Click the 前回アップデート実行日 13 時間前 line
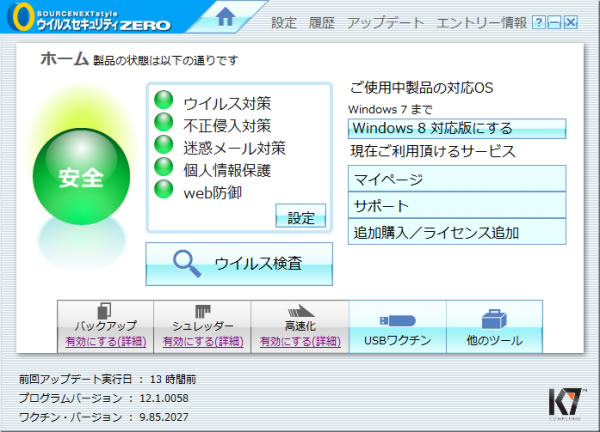 click(108, 379)
